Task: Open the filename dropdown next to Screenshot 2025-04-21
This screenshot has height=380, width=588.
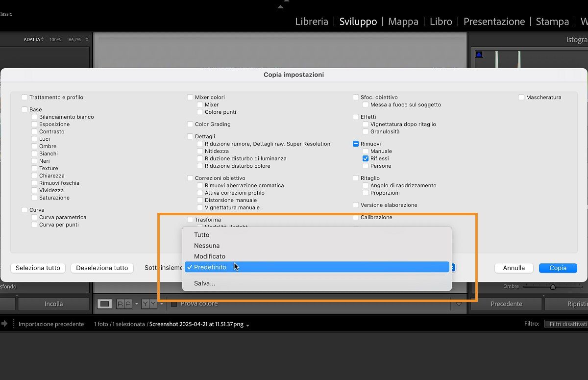Action: (248, 325)
